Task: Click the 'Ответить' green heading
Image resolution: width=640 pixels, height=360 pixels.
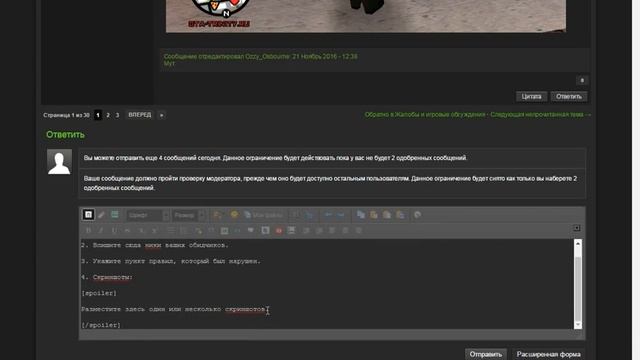Action: coord(65,135)
